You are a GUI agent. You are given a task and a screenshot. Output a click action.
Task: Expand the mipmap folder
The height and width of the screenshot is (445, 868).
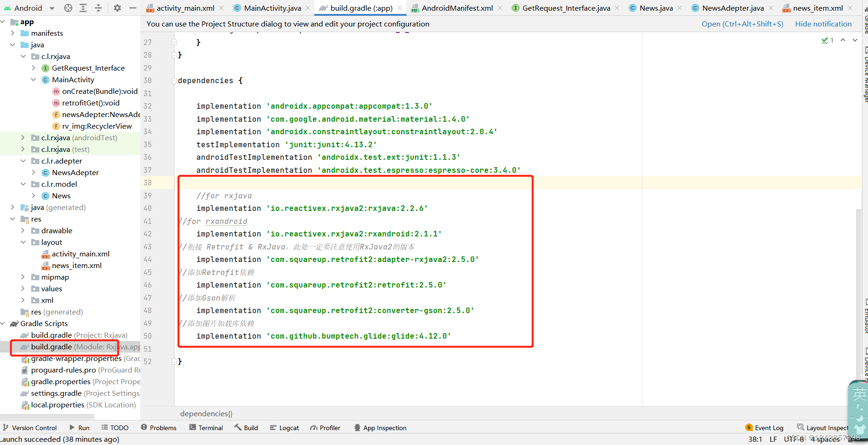coord(22,277)
